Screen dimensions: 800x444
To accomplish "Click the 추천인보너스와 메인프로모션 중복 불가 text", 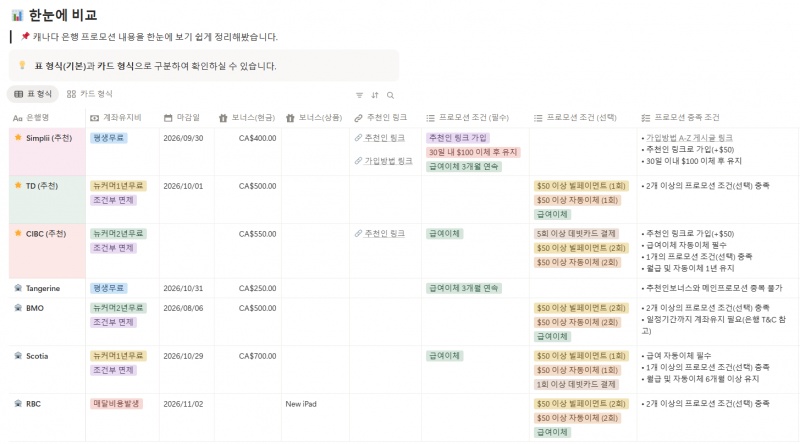I will (714, 288).
